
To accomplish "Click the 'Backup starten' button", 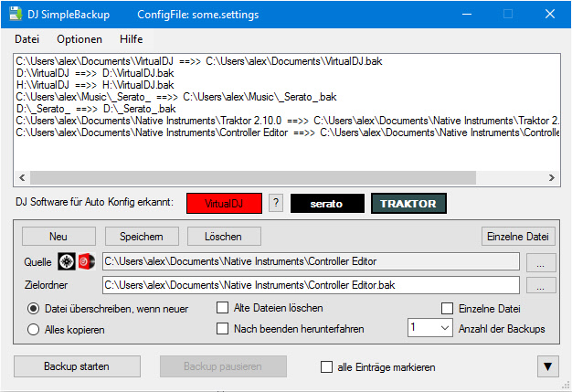I will pos(77,366).
